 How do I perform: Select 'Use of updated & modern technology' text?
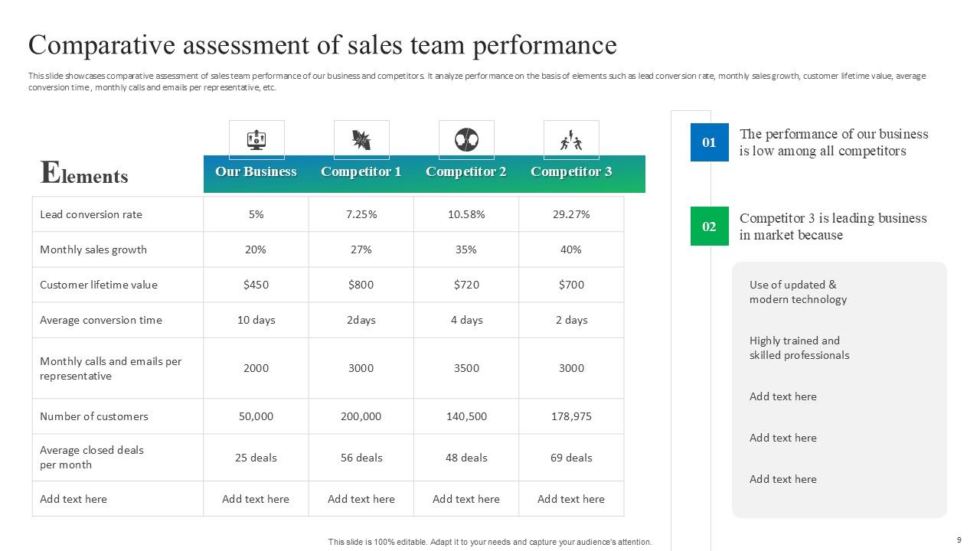point(798,292)
